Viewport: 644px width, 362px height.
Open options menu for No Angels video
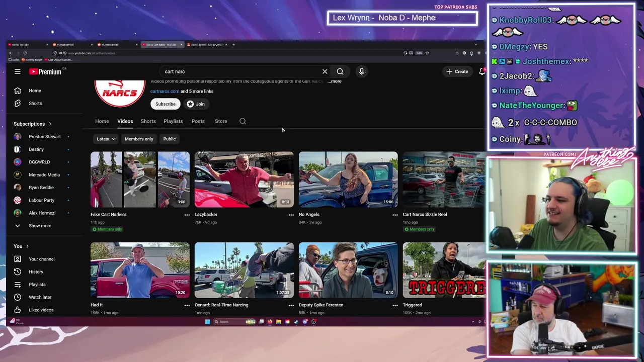tap(395, 215)
